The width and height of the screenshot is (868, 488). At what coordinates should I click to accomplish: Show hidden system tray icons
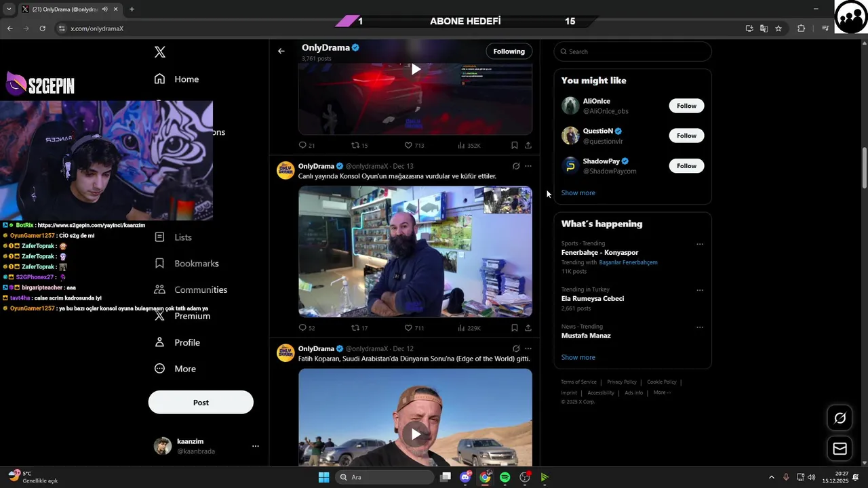[771, 477]
